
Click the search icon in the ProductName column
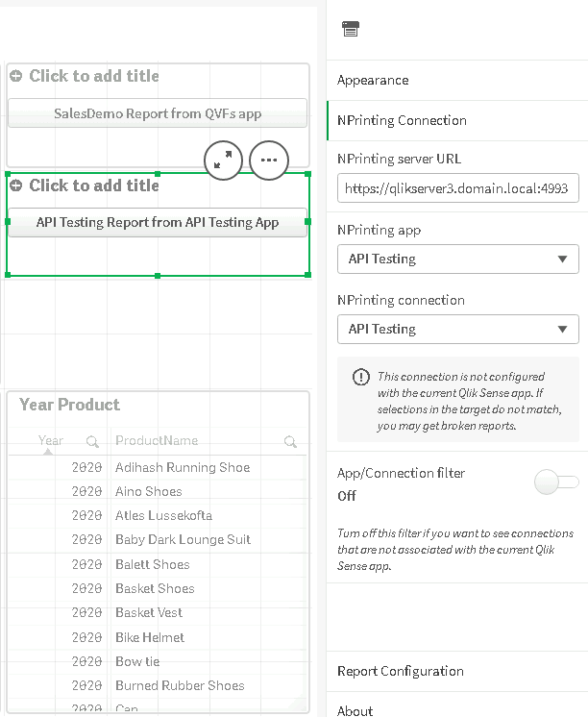click(290, 442)
